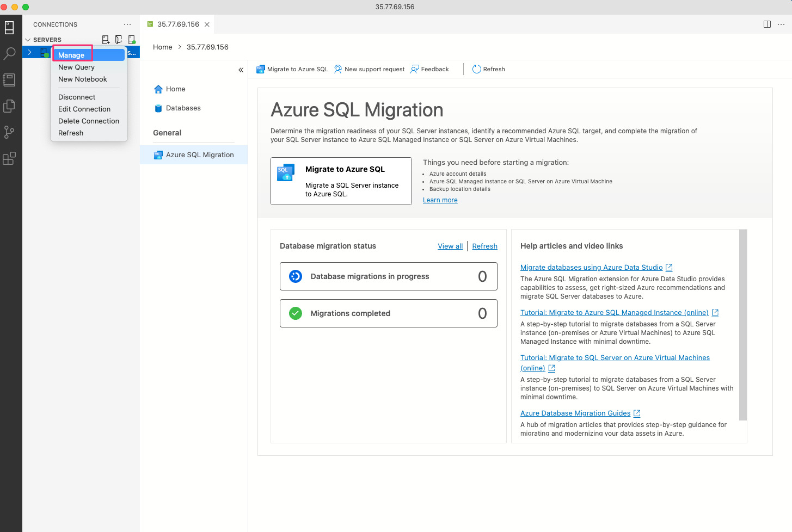Open the Explorer view
Viewport: 792px width, 532px height.
pyautogui.click(x=9, y=106)
